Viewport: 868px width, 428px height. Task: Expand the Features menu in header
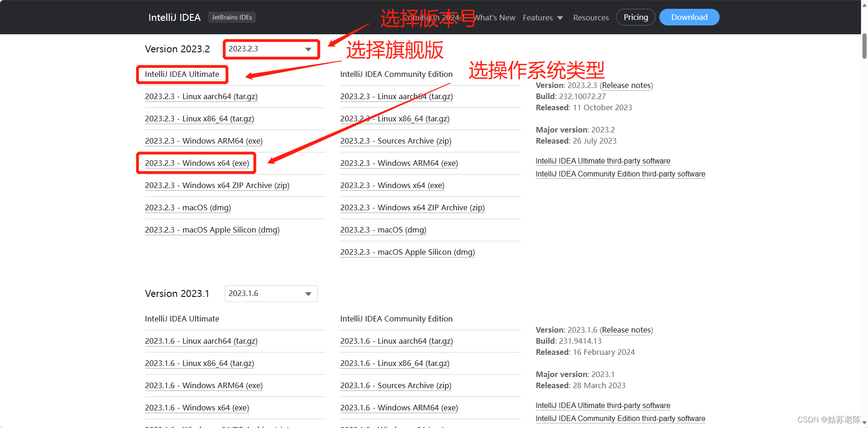tap(543, 18)
